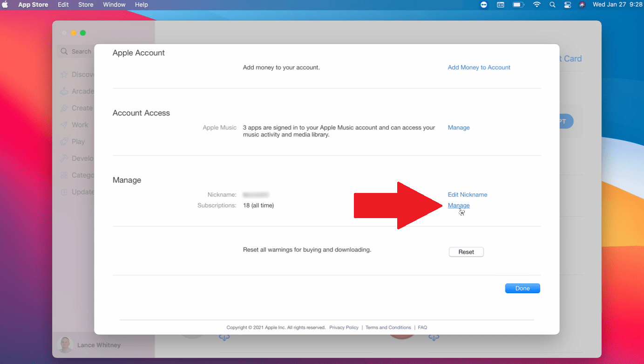The image size is (644, 364).
Task: Select Work paper plane icon in sidebar
Action: (64, 125)
